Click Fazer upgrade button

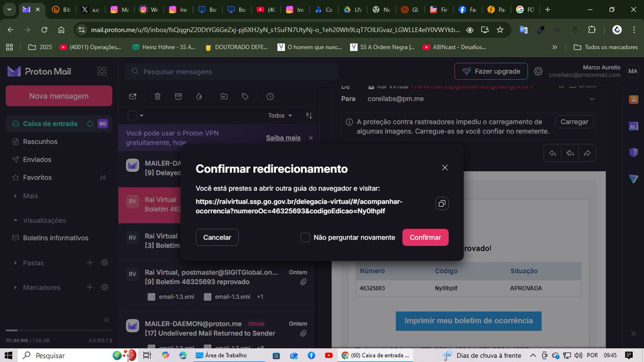coord(491,71)
